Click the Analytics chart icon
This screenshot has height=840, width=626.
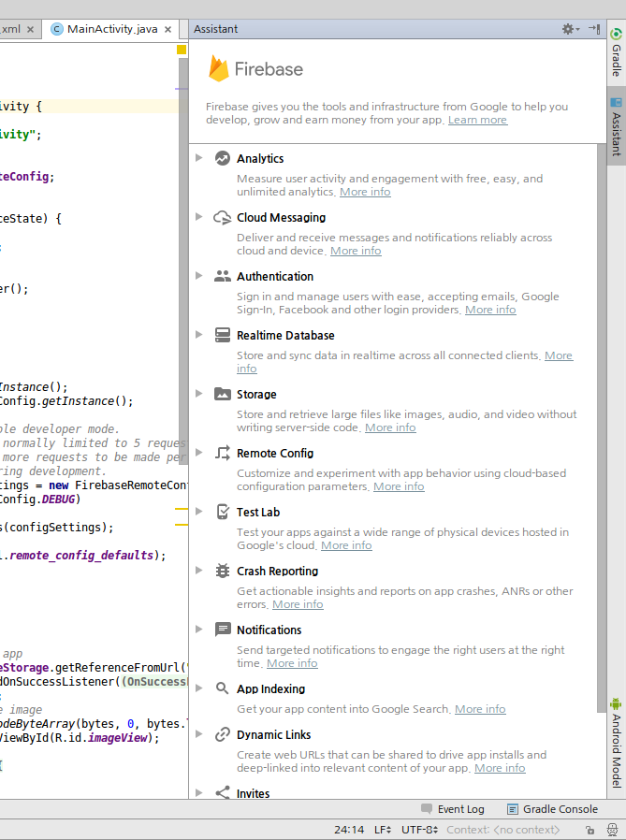pos(223,158)
